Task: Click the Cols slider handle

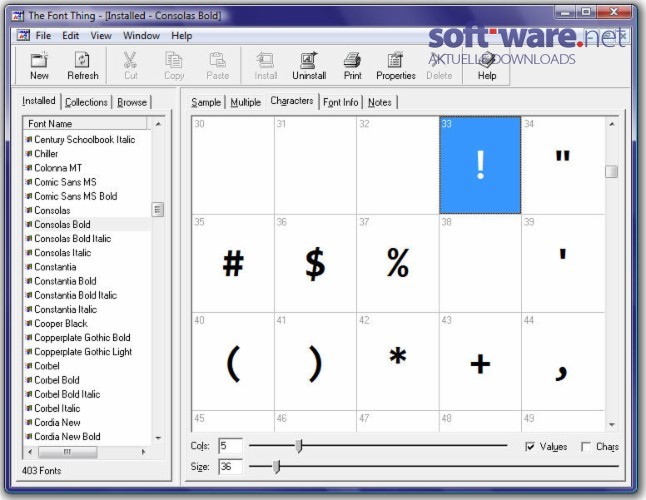Action: tap(299, 445)
